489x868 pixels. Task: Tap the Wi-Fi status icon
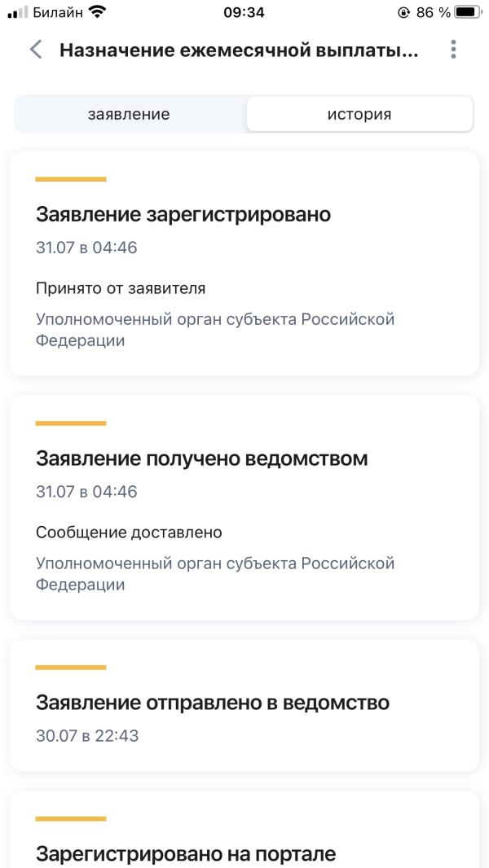click(98, 12)
